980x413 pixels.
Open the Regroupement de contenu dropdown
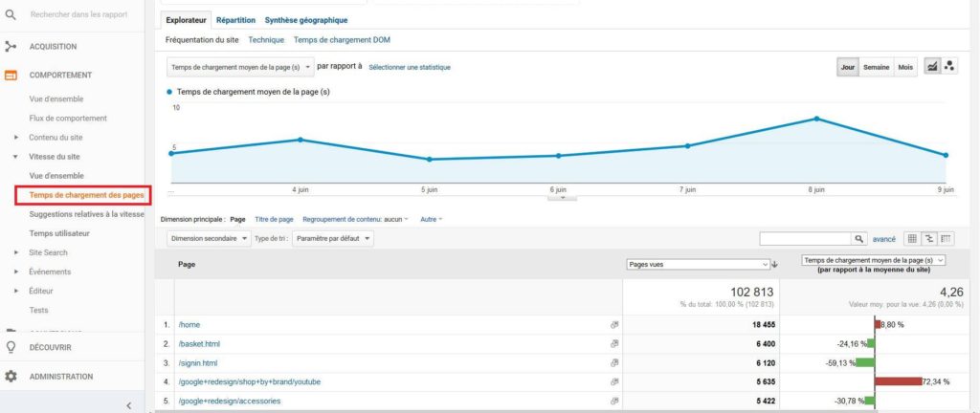(x=354, y=220)
